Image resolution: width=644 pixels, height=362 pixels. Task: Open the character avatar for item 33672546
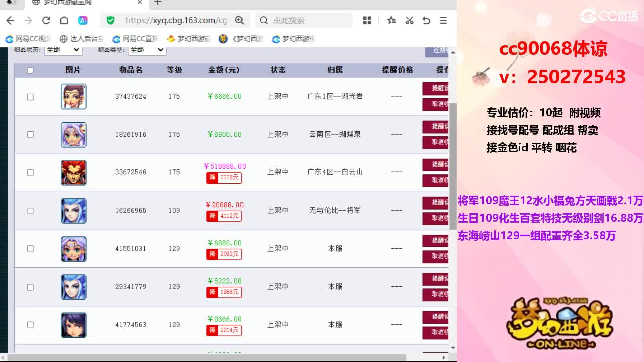click(x=73, y=172)
